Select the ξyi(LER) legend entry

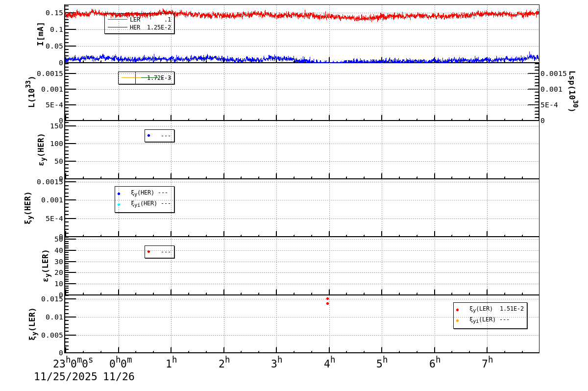[483, 320]
